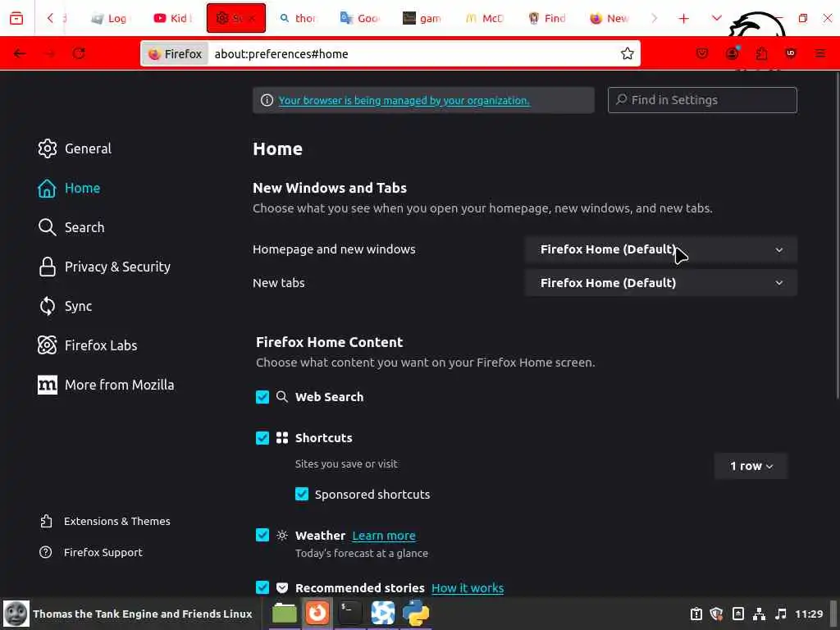Switch to the Kid YouTube tab
840x630 pixels.
(172, 19)
